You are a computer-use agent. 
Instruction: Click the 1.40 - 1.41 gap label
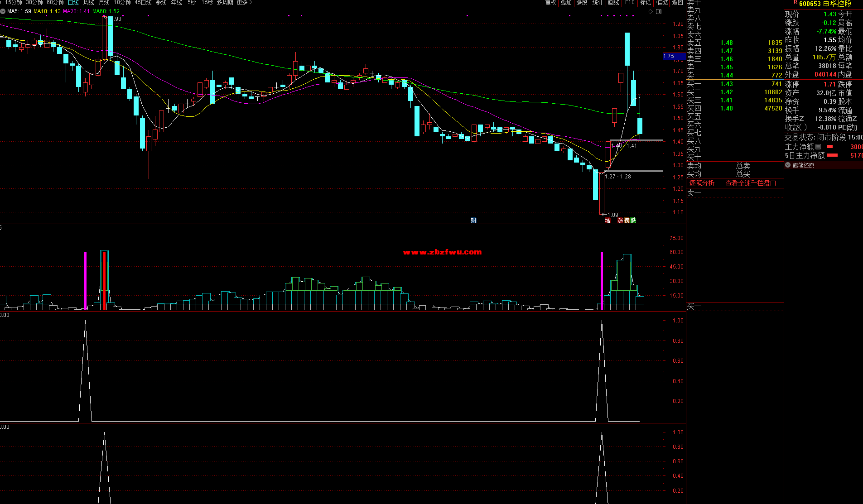[624, 146]
